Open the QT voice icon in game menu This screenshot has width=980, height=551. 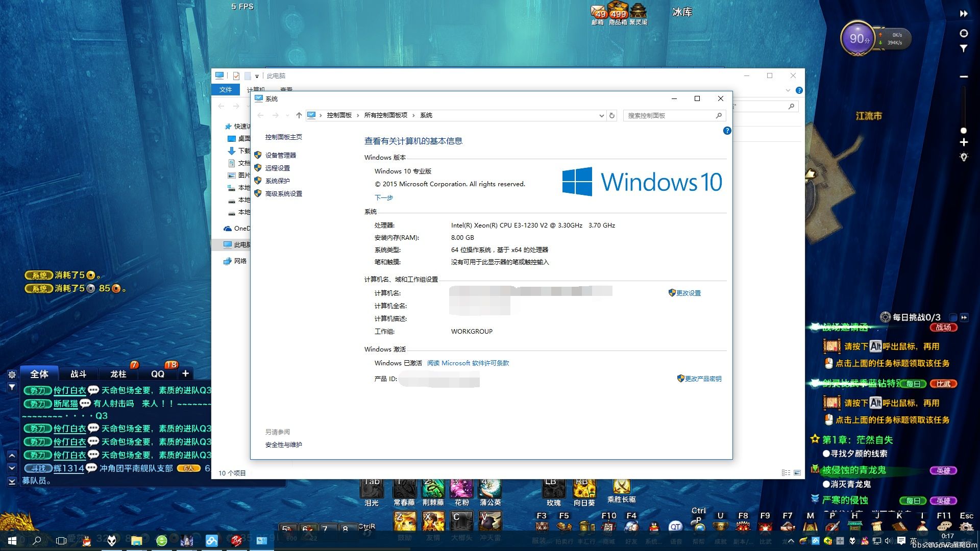click(675, 527)
